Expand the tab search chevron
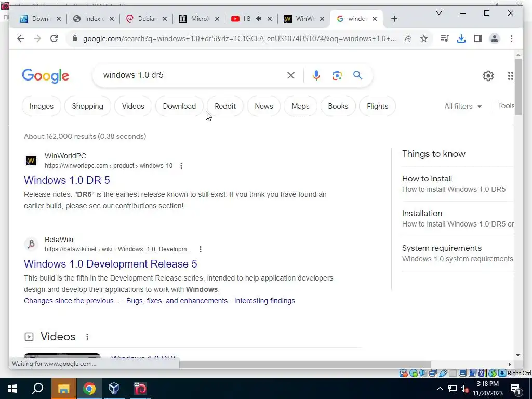532x399 pixels. pos(438,13)
